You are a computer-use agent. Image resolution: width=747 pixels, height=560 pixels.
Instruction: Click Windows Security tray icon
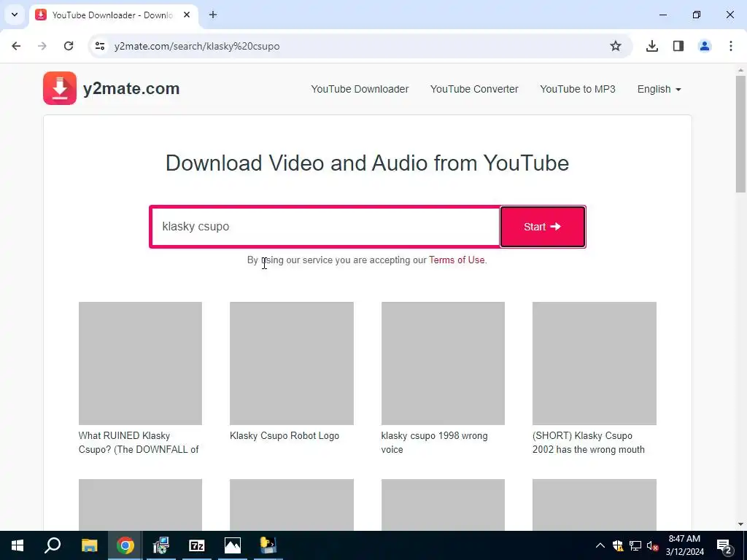[618, 545]
